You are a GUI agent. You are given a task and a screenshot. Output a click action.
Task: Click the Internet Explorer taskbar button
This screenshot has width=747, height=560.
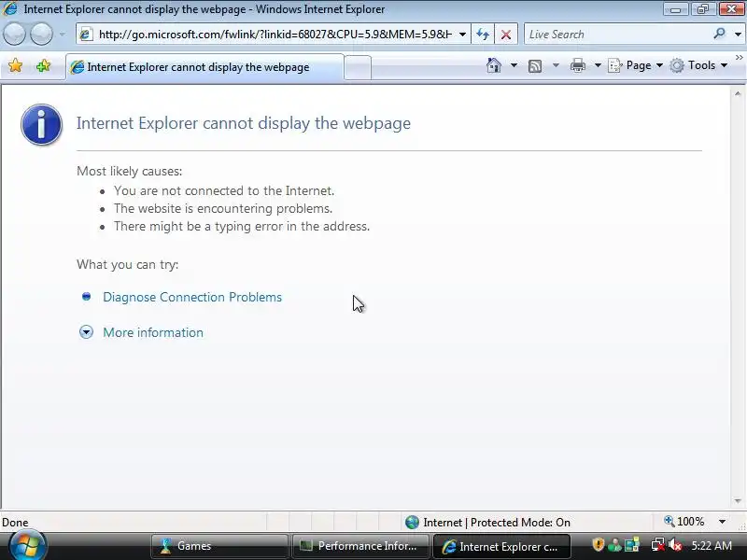click(501, 546)
